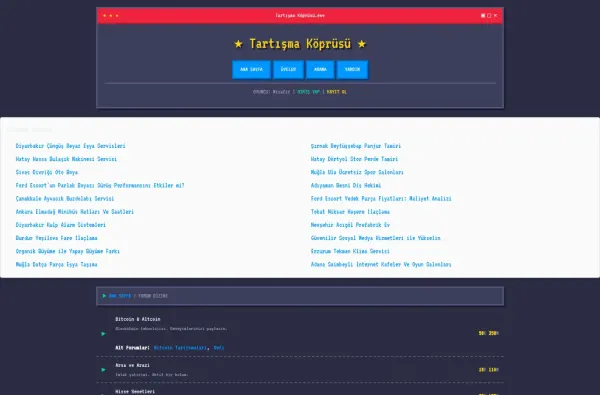Open Güvenilir Sosyal Medya Hizmetleri ile Yükselin
This screenshot has width=600, height=395.
(x=375, y=238)
